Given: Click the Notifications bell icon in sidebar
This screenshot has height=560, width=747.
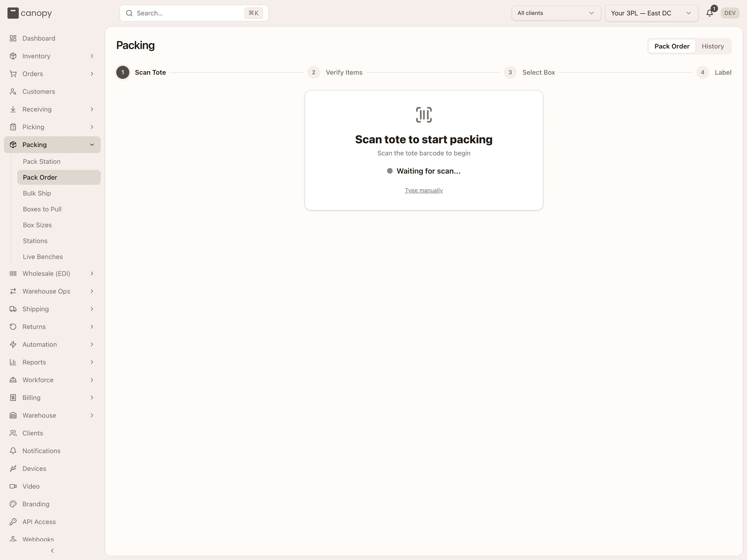Looking at the screenshot, I should (13, 451).
